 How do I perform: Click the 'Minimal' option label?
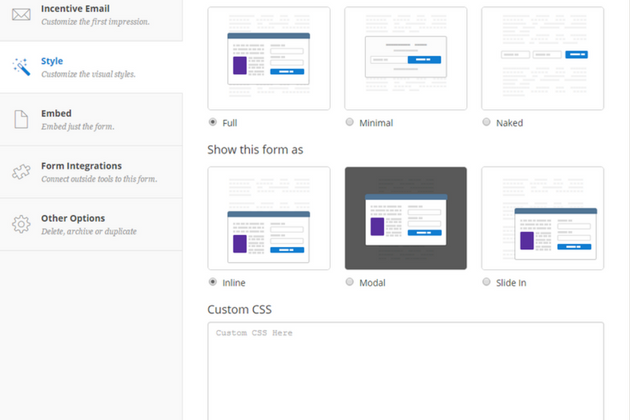click(x=376, y=123)
